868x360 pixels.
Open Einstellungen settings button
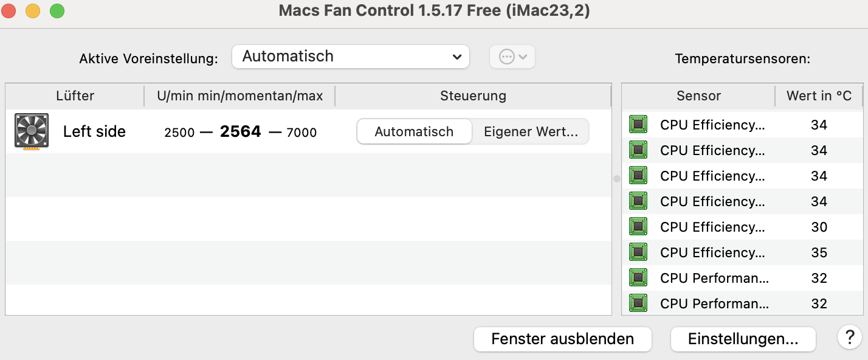pyautogui.click(x=743, y=339)
